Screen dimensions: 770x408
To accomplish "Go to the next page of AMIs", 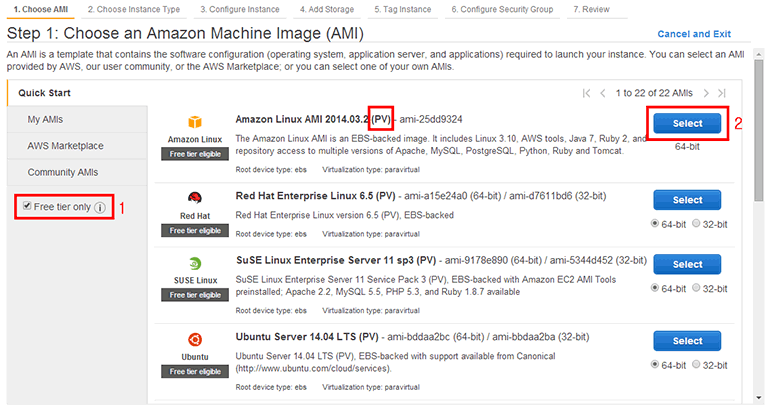I will [706, 93].
